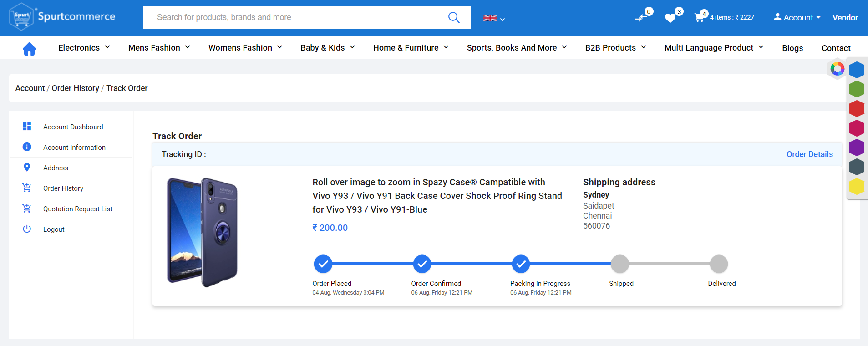
Task: Open the shopping cart icon
Action: click(x=699, y=18)
